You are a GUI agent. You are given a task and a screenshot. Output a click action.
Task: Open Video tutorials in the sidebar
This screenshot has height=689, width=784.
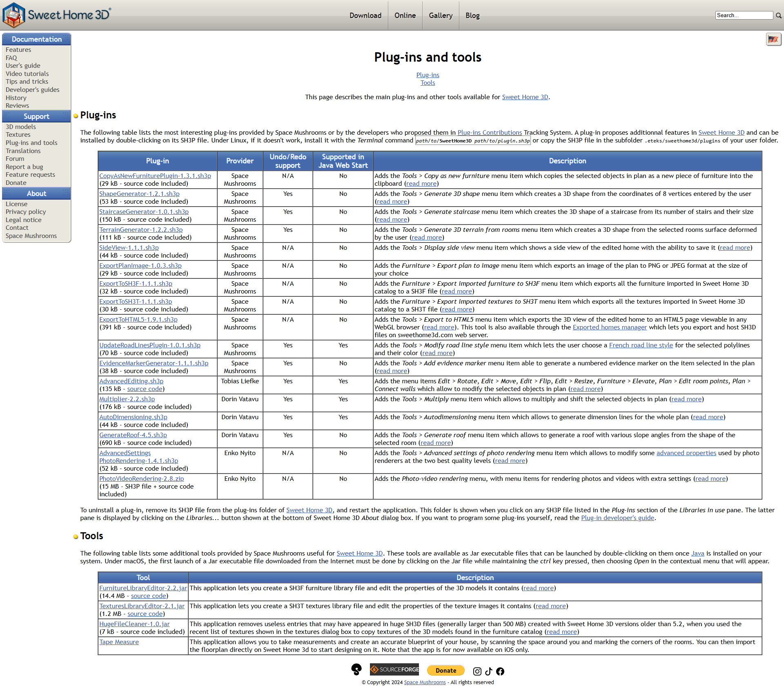pos(27,73)
